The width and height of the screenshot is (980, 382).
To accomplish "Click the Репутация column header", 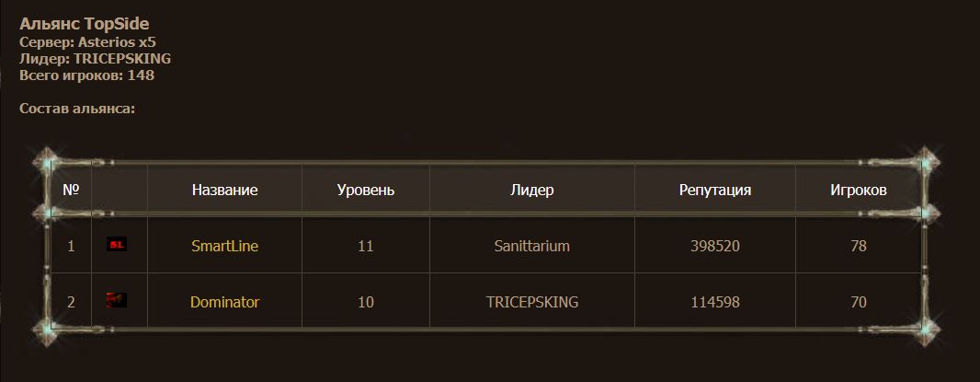I will tap(715, 191).
